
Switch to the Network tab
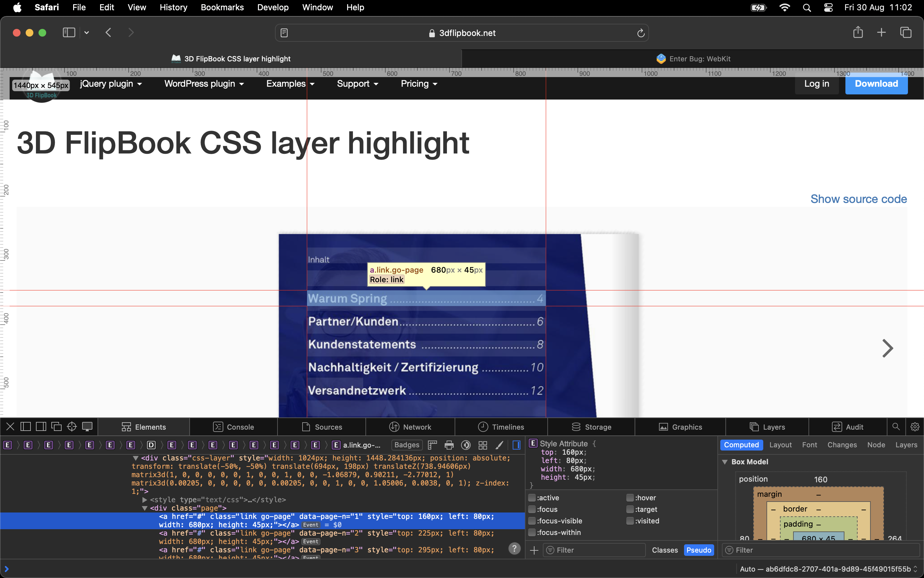click(x=410, y=427)
